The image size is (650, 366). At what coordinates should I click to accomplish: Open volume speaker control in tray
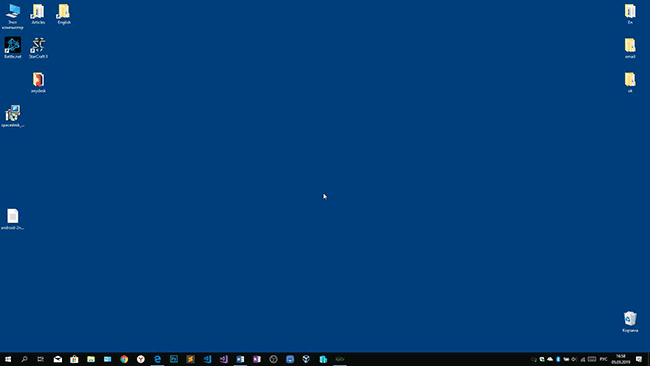(x=574, y=359)
